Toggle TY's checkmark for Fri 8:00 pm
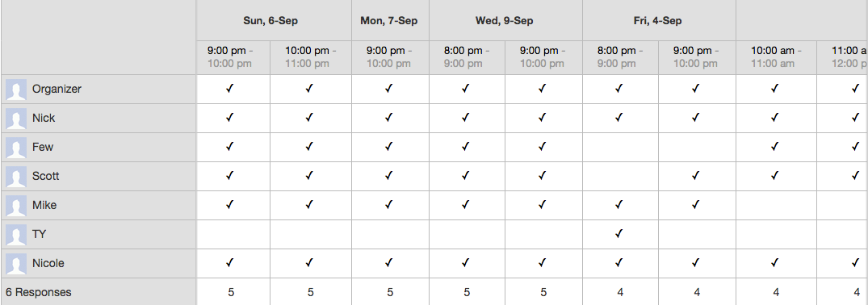The image size is (868, 305). 619,234
